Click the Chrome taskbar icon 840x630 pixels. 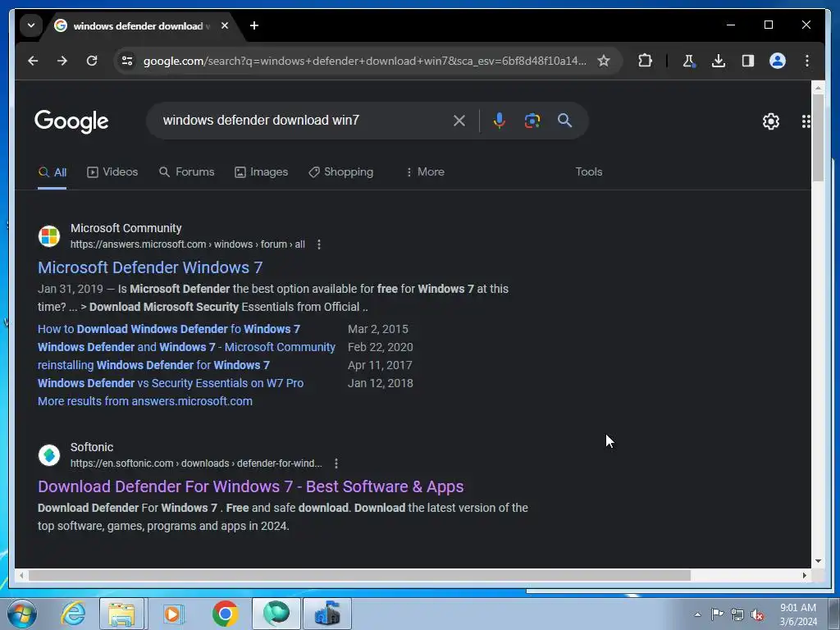[x=225, y=614]
